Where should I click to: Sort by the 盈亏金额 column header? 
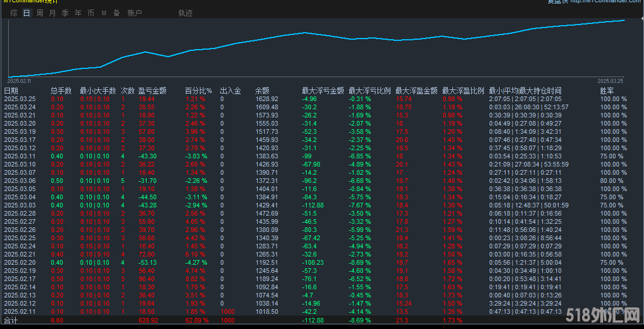pyautogui.click(x=152, y=91)
